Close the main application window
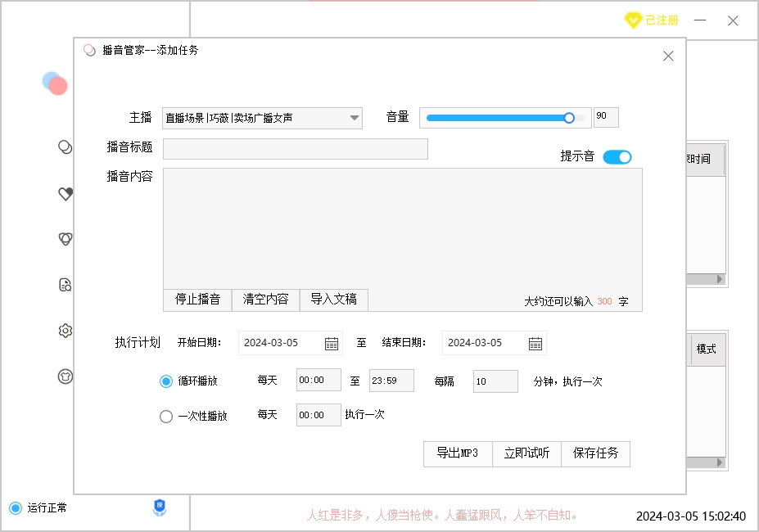759x532 pixels. [733, 20]
